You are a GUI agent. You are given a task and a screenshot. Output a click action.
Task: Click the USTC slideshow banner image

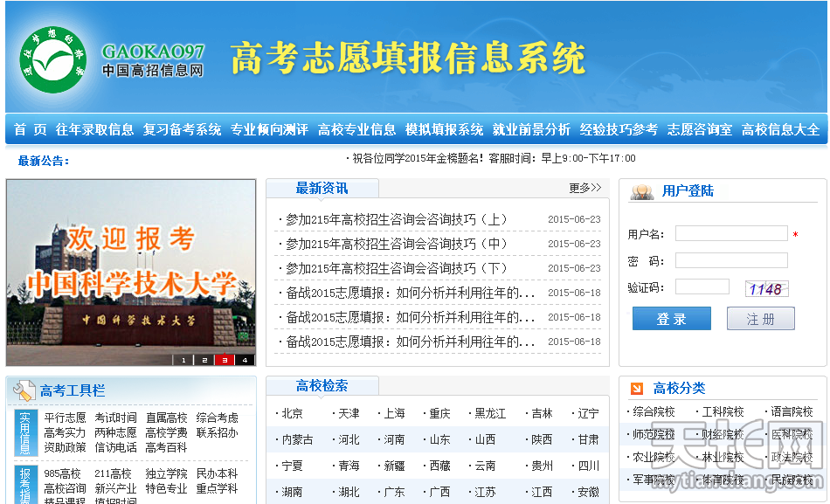131,273
